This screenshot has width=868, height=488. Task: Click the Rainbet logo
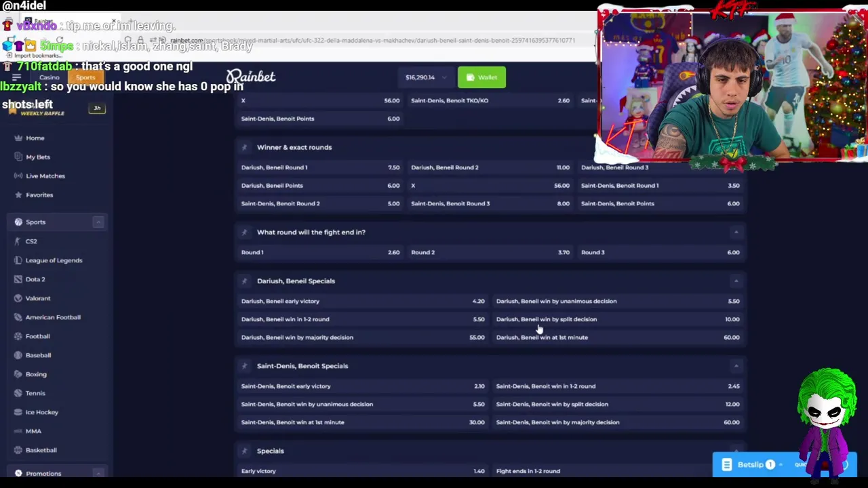(x=251, y=77)
